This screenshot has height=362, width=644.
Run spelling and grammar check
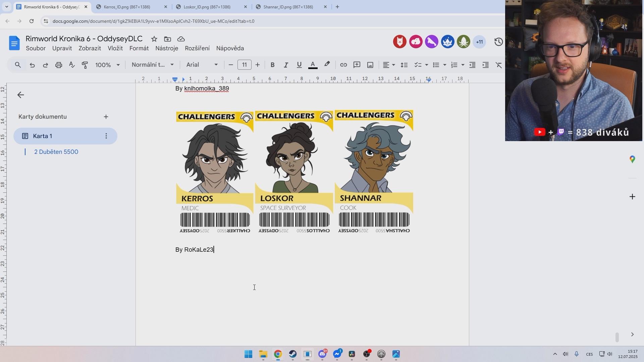tap(72, 65)
